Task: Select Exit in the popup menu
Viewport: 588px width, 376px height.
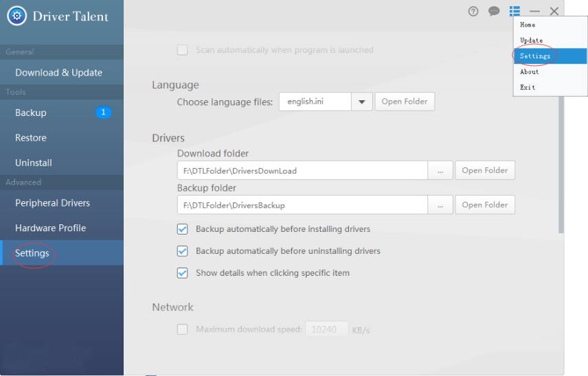Action: click(x=550, y=87)
